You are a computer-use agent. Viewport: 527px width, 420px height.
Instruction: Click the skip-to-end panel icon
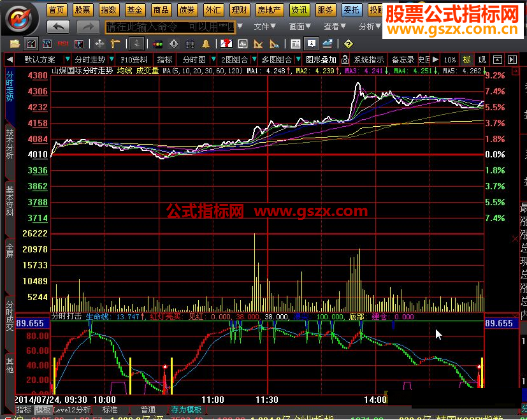512,60
